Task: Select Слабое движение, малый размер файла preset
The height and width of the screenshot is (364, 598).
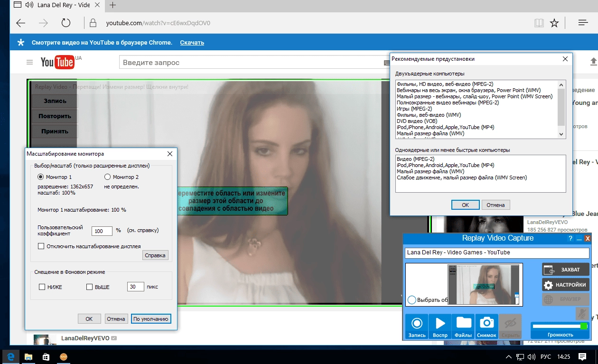Action: coord(462,177)
